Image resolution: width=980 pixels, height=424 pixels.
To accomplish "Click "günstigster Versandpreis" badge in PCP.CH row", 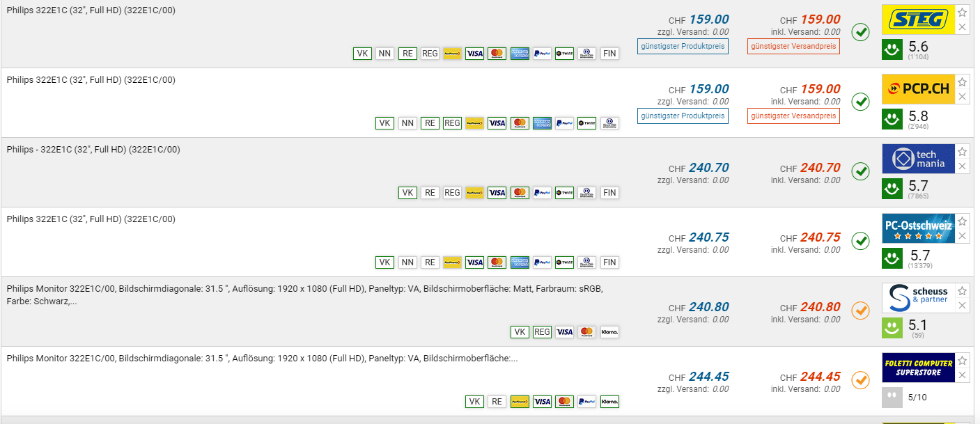I will (x=793, y=116).
